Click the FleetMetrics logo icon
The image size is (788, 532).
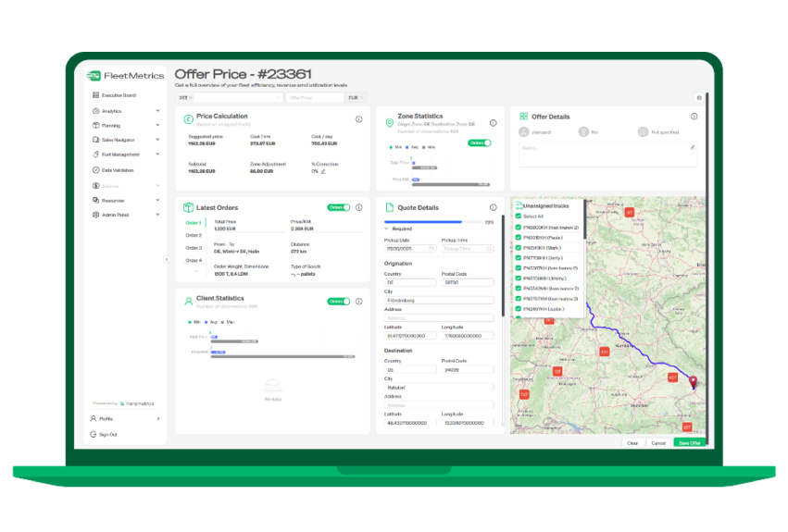[x=94, y=76]
